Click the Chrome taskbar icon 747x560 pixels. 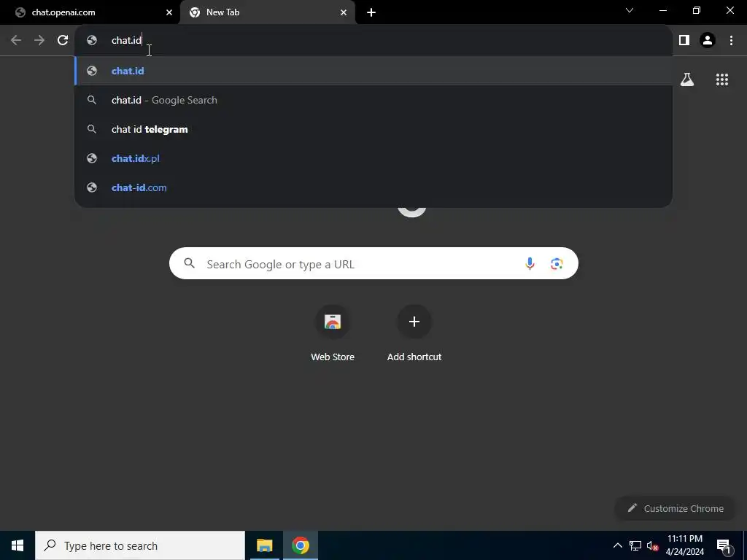(x=300, y=545)
